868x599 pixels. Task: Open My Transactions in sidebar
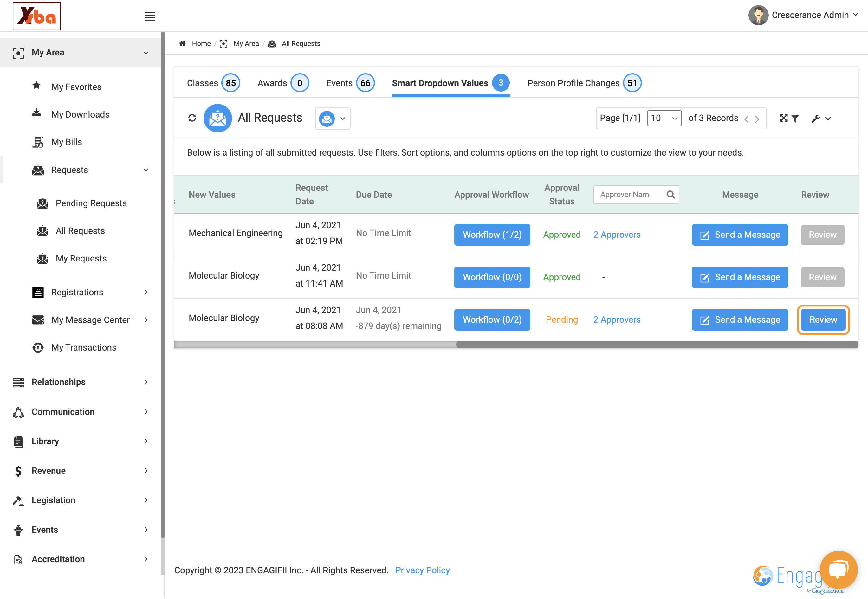click(84, 348)
